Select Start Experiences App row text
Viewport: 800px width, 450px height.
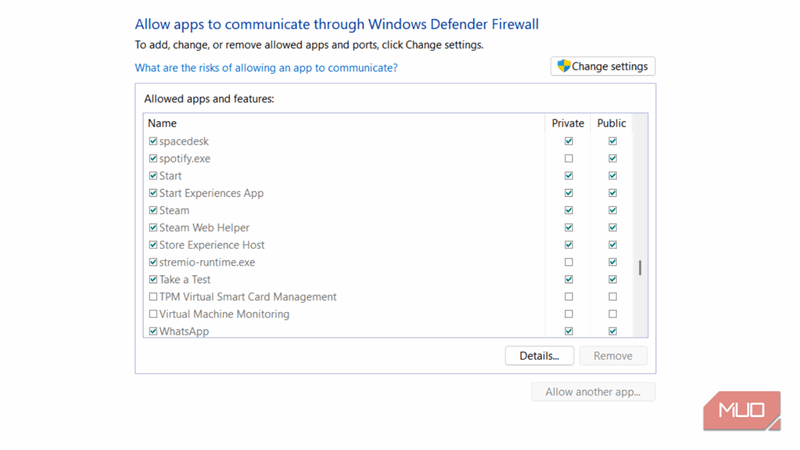coord(211,193)
